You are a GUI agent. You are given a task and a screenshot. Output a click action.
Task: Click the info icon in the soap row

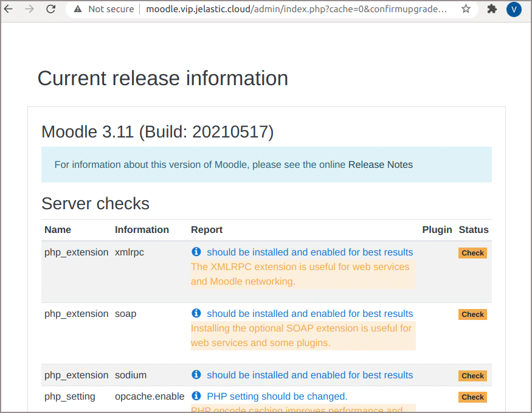coord(196,313)
